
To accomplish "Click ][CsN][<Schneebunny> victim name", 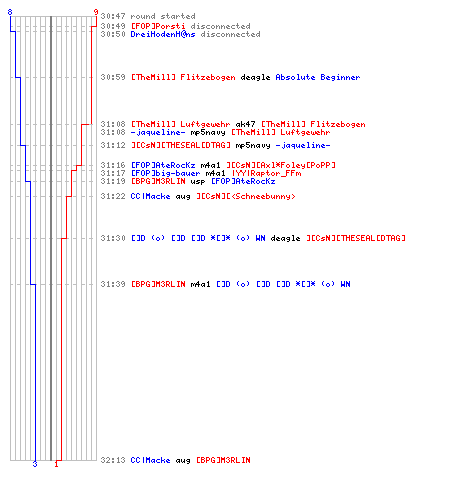I will coord(246,196).
